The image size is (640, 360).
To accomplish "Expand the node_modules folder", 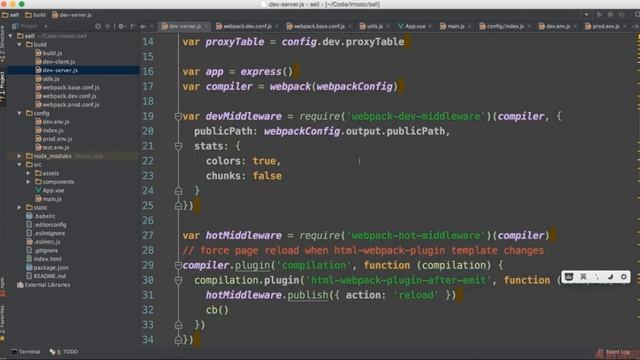I will point(19,156).
